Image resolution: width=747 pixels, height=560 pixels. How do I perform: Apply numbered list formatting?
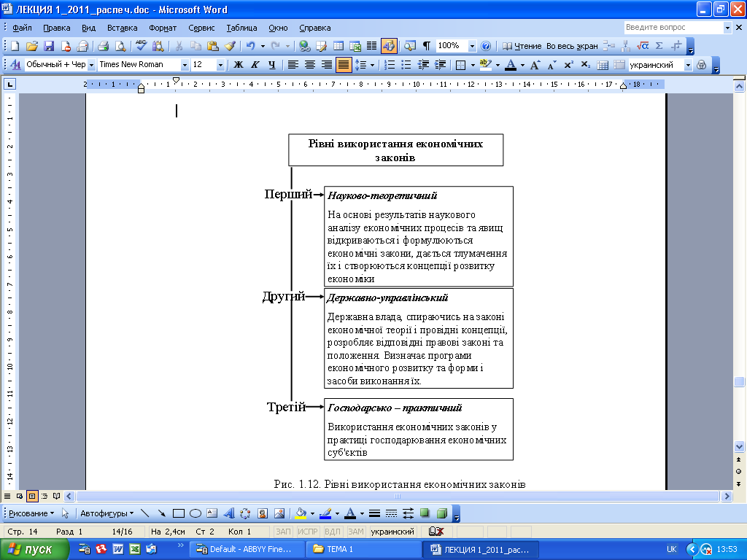390,65
